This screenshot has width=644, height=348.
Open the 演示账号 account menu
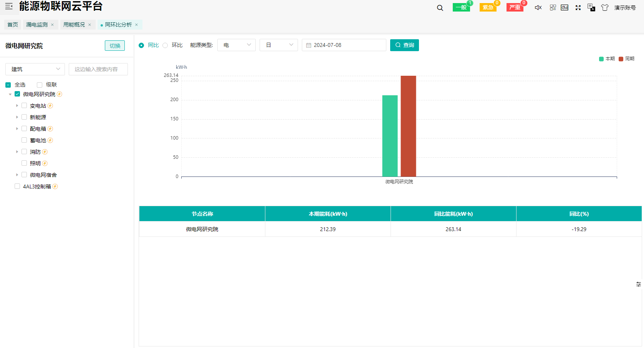(x=625, y=8)
